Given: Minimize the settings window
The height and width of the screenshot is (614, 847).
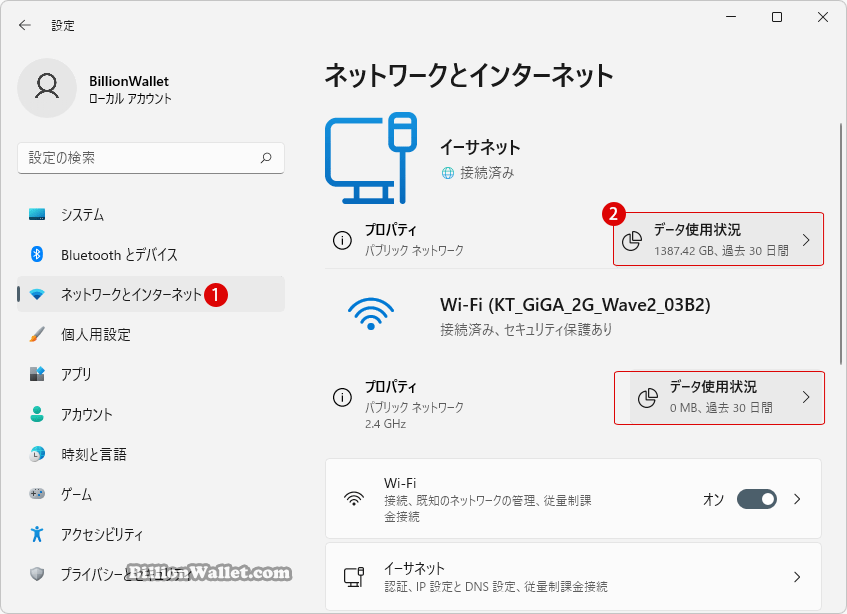Looking at the screenshot, I should click(x=731, y=17).
